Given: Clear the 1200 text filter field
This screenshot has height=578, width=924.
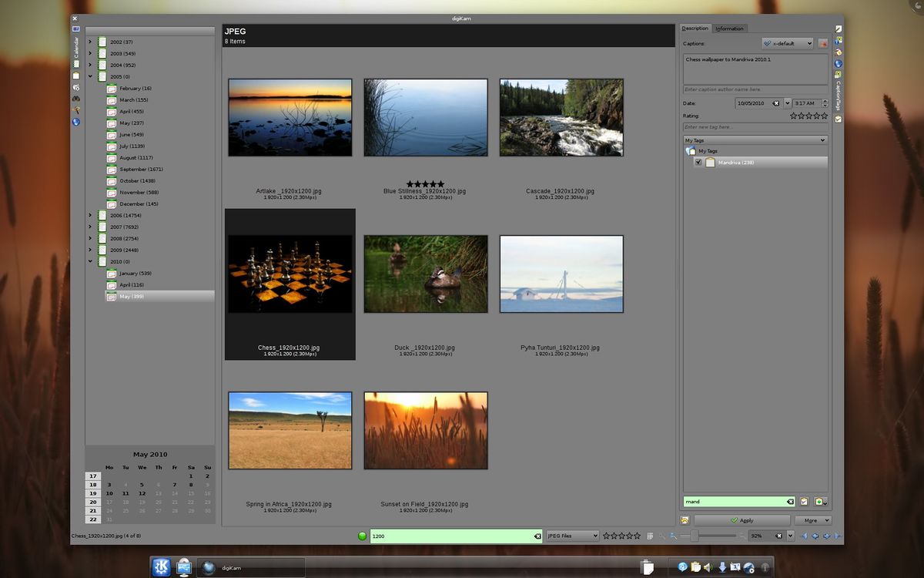Looking at the screenshot, I should pos(537,536).
